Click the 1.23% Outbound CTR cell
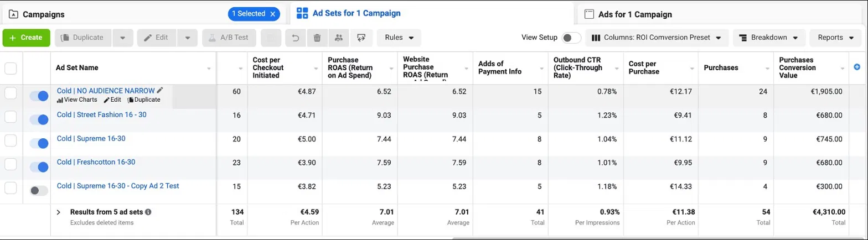 [x=607, y=115]
